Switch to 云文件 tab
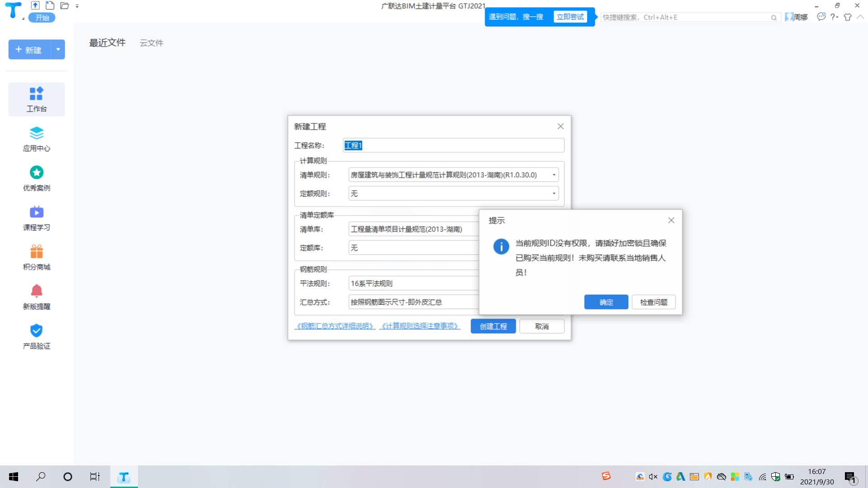 pos(151,43)
